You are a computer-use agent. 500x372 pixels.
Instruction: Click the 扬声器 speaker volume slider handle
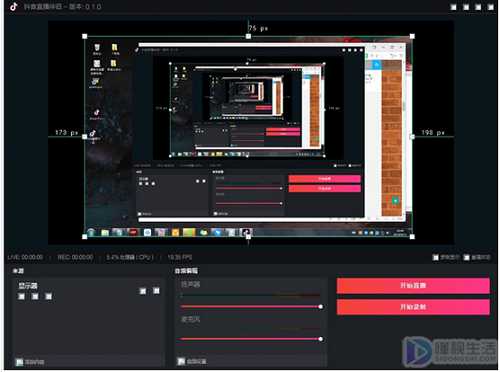tap(320, 306)
